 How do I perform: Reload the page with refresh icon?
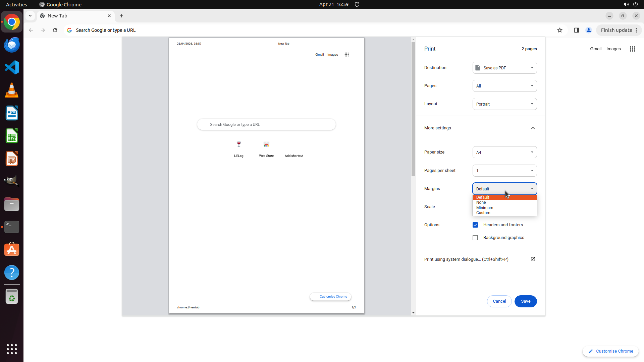click(x=55, y=30)
